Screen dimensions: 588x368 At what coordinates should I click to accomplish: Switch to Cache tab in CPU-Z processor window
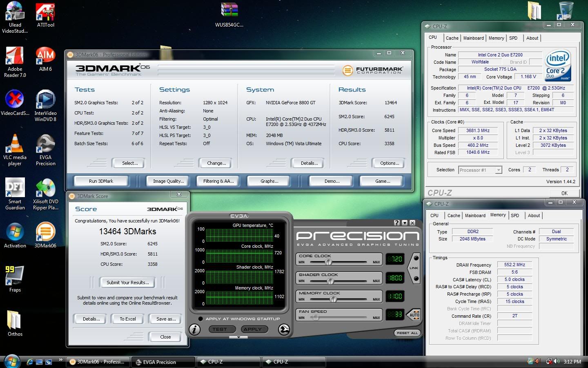pyautogui.click(x=452, y=38)
